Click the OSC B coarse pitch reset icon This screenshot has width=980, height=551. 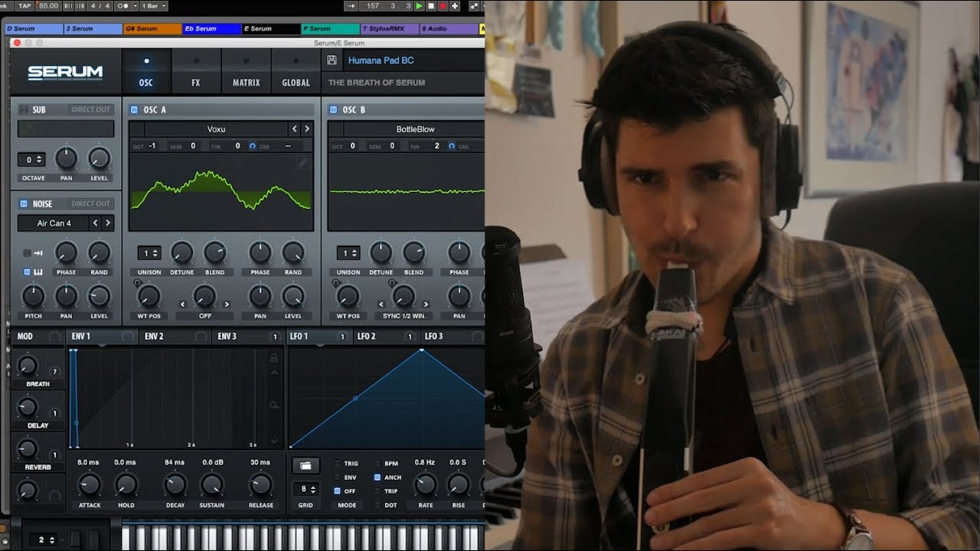(452, 145)
